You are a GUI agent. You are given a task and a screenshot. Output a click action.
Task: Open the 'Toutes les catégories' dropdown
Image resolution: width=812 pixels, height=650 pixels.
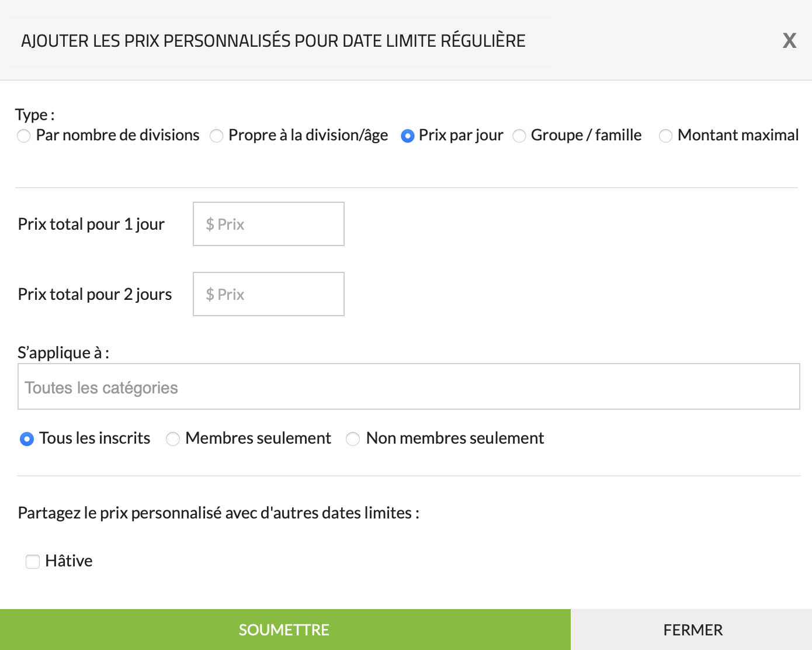pyautogui.click(x=408, y=387)
